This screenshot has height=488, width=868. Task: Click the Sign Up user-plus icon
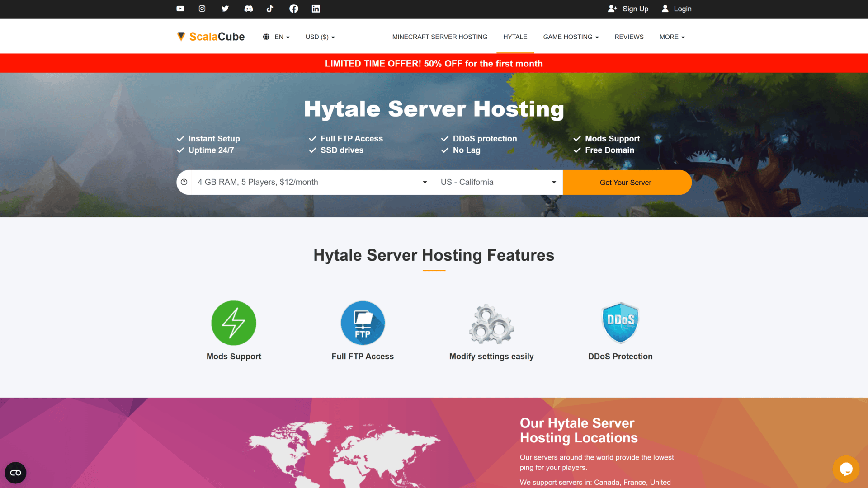[613, 9]
